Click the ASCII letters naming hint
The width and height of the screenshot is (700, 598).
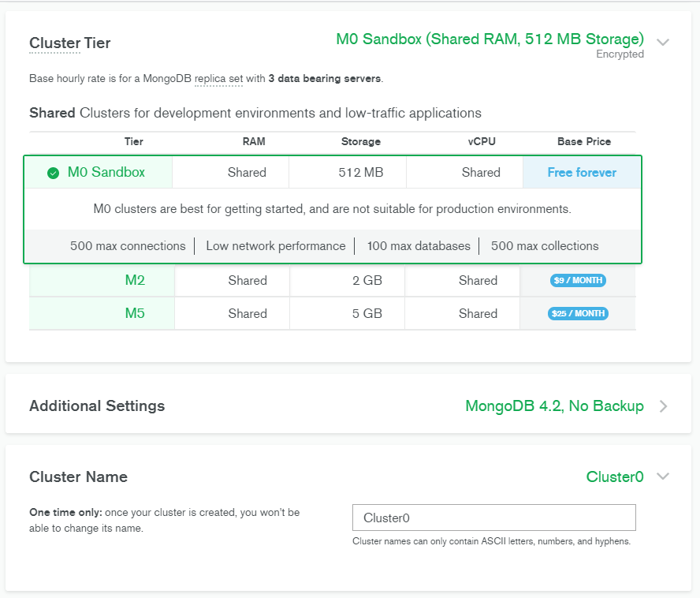pyautogui.click(x=491, y=541)
